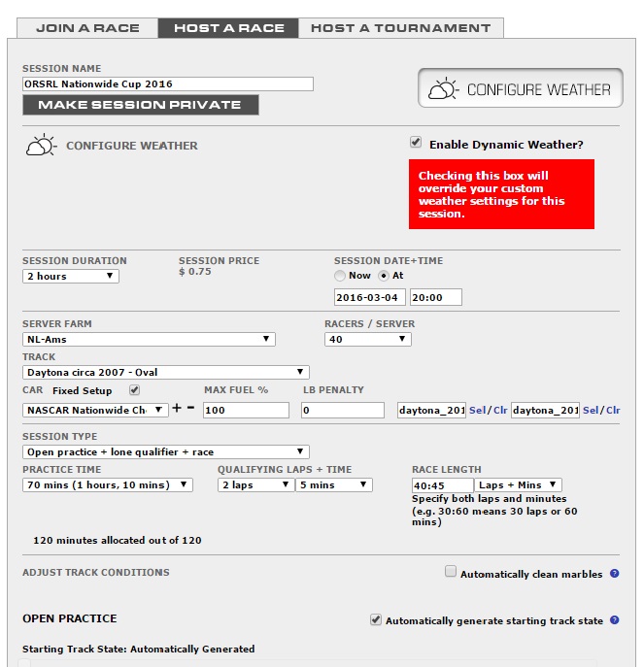Toggle the Fixed Setup checkbox
This screenshot has width=644, height=667.
point(135,390)
